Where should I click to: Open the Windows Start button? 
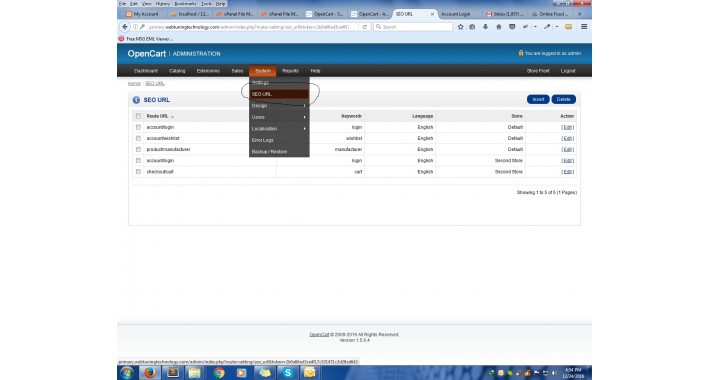(127, 373)
